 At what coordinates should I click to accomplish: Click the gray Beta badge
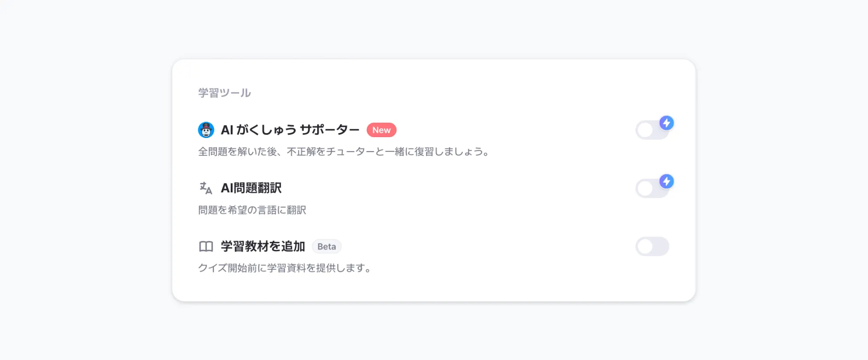click(326, 246)
